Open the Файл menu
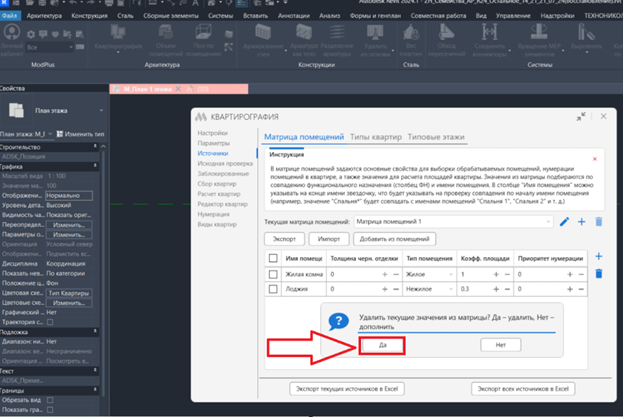The image size is (623, 417). click(9, 16)
